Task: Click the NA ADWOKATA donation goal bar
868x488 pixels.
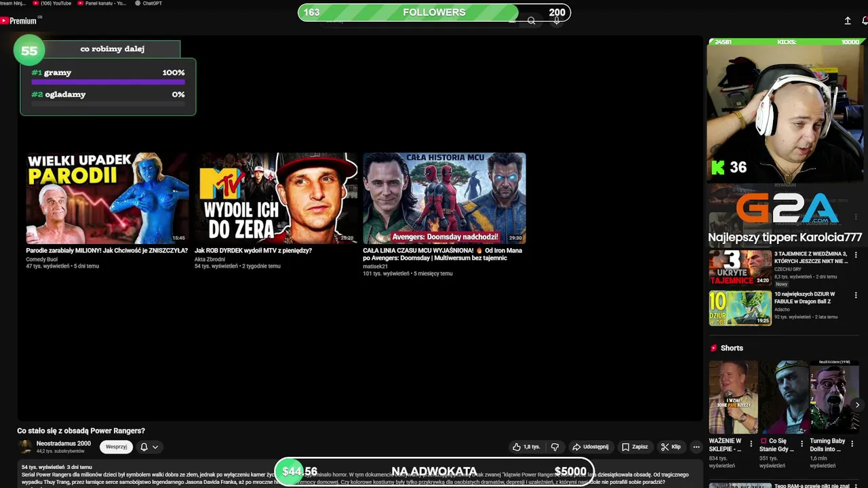Action: tap(434, 472)
